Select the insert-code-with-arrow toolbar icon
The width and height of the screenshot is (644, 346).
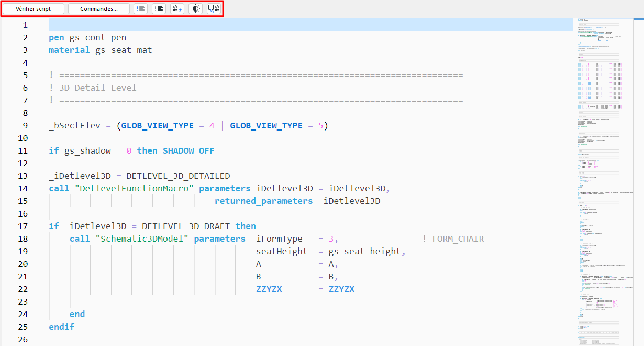176,8
